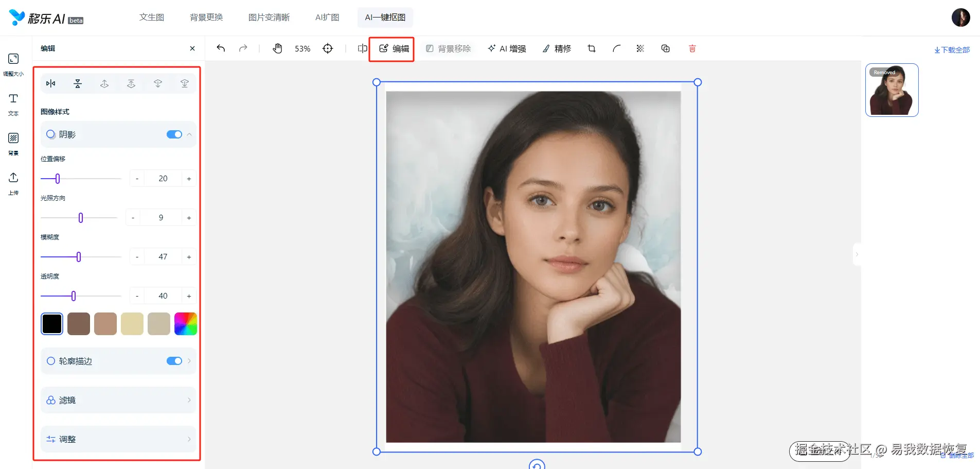Switch to the 文生图 tab

tap(152, 18)
